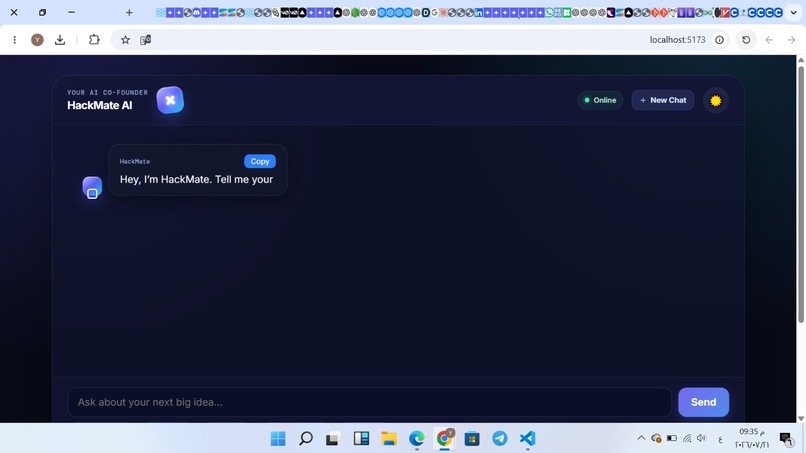This screenshot has height=453, width=806.
Task: Click the small "HackMate" sender label
Action: (x=135, y=161)
